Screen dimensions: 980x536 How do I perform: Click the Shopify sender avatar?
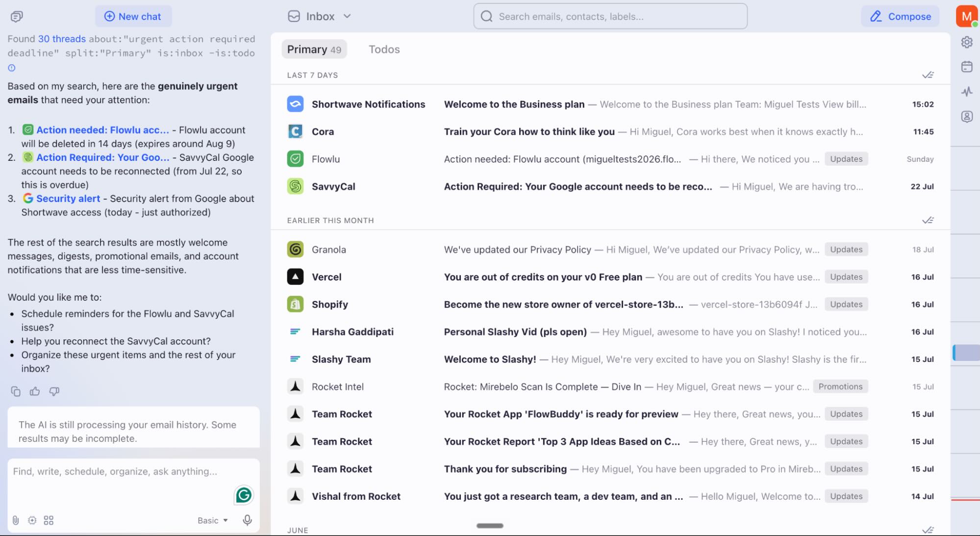click(x=295, y=304)
